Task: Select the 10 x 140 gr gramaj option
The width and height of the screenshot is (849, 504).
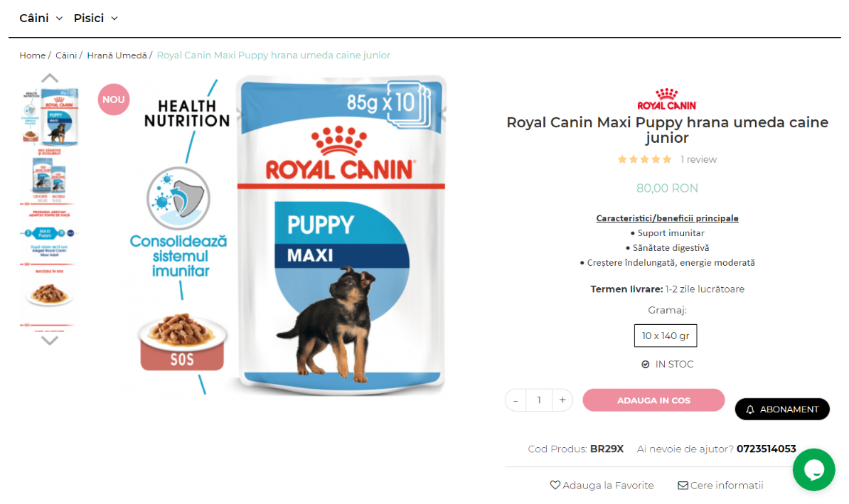Action: coord(666,336)
